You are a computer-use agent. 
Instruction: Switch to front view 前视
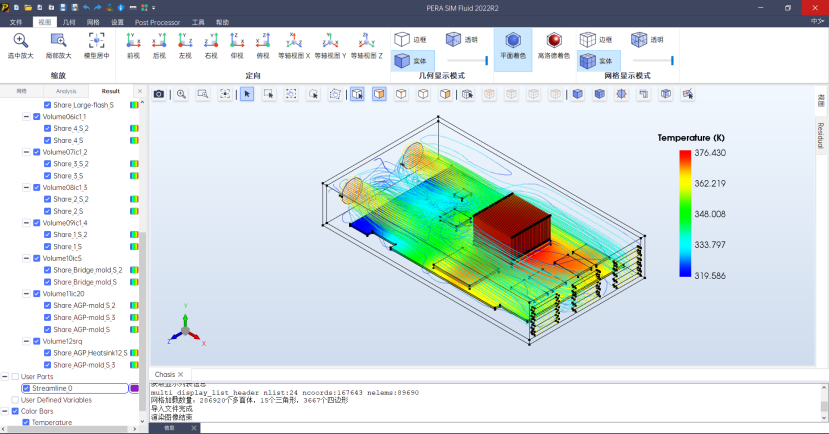132,41
